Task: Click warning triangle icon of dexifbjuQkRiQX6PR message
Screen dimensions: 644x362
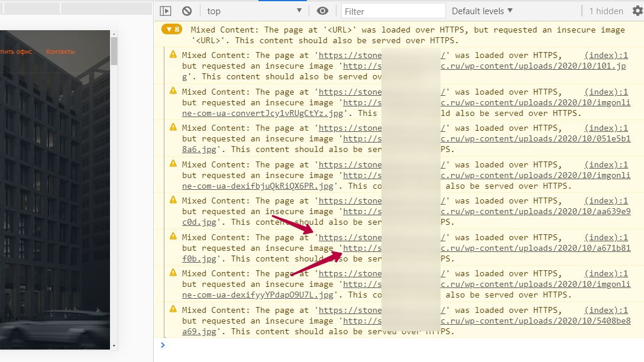Action: 173,163
